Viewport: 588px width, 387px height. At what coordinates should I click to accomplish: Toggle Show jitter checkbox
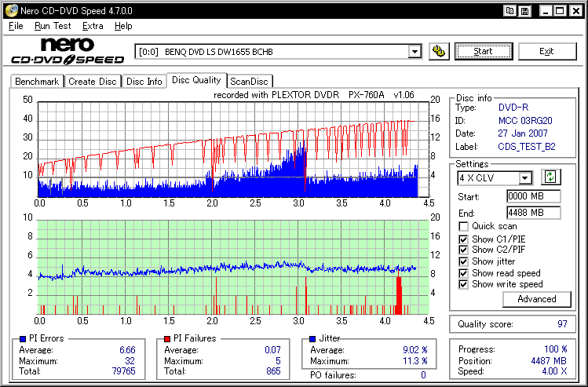(463, 261)
